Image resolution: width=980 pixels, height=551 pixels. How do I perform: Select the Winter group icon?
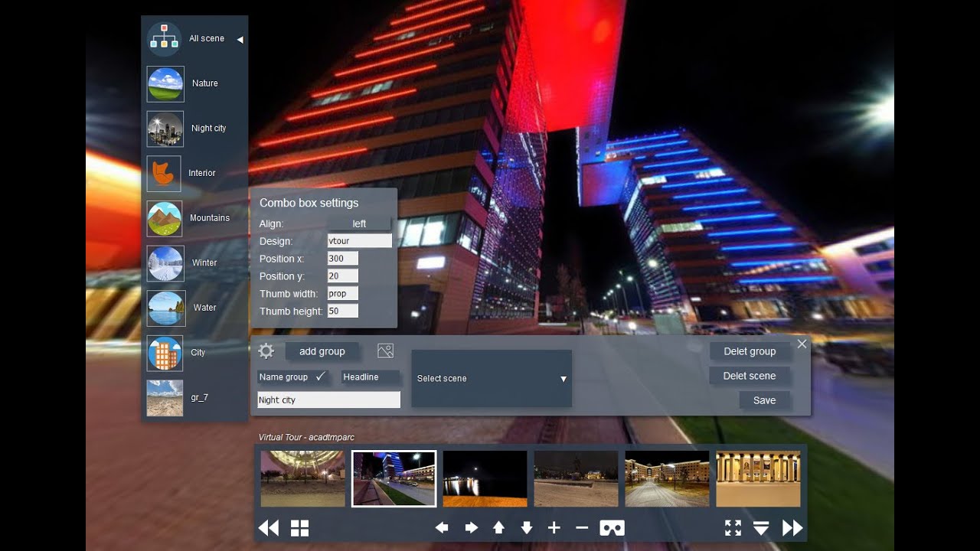click(x=165, y=263)
